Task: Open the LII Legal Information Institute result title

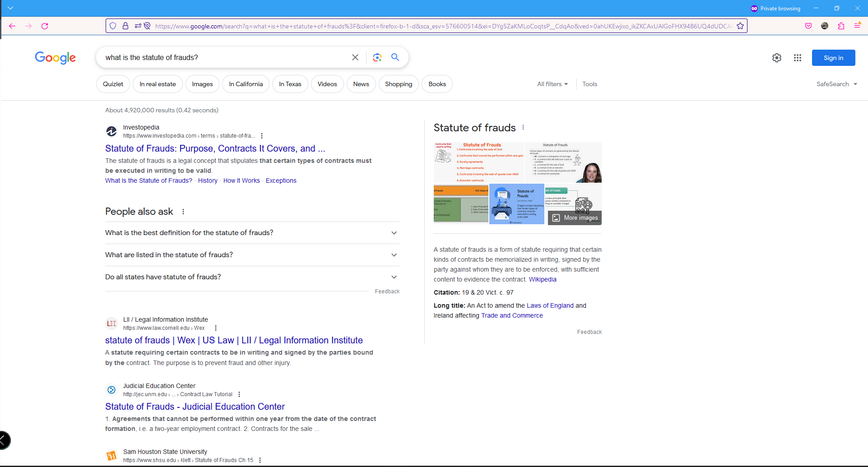Action: click(234, 340)
